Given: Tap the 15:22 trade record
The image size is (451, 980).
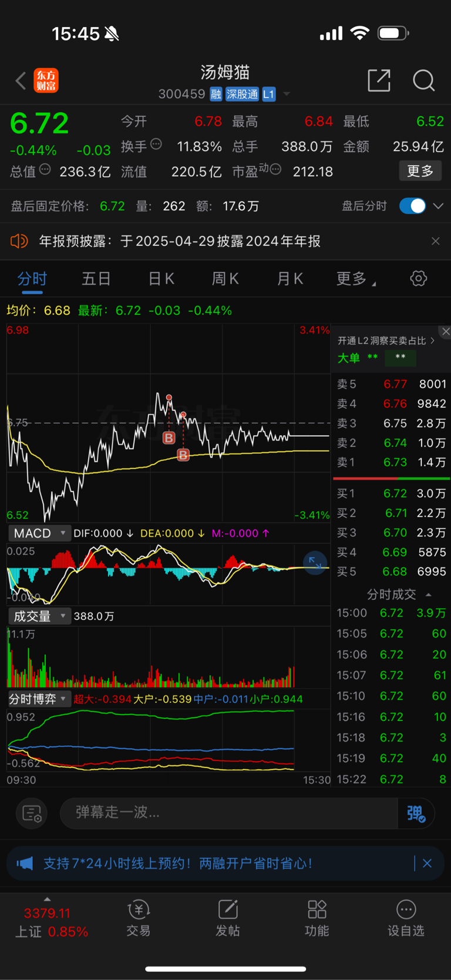Looking at the screenshot, I should pyautogui.click(x=391, y=780).
